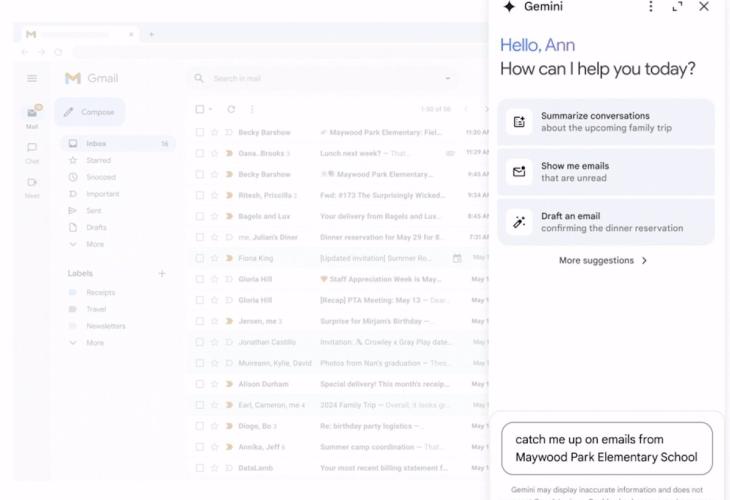
Task: Open search options dropdown in search bar
Action: click(x=447, y=78)
